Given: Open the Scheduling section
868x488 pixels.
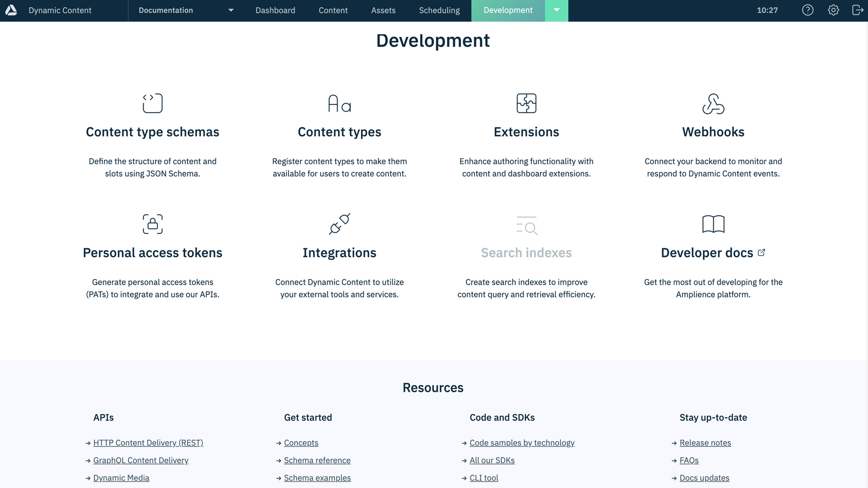Looking at the screenshot, I should 439,10.
